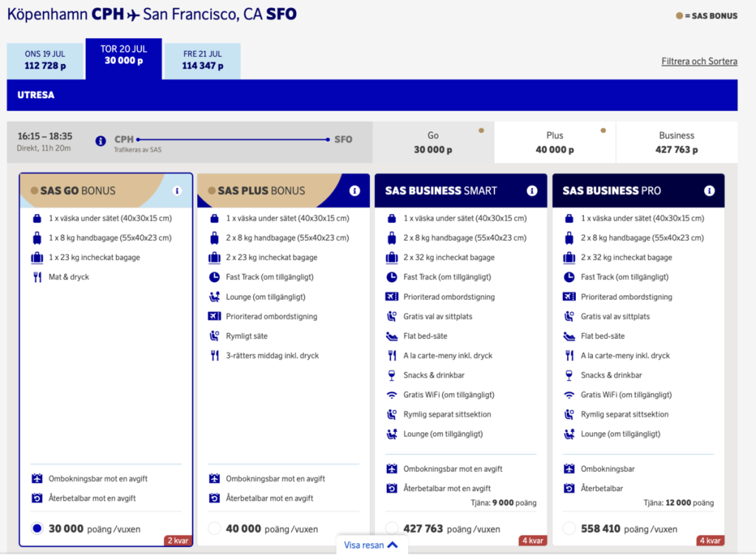Click Trafikeras av SAS text

coord(137,150)
